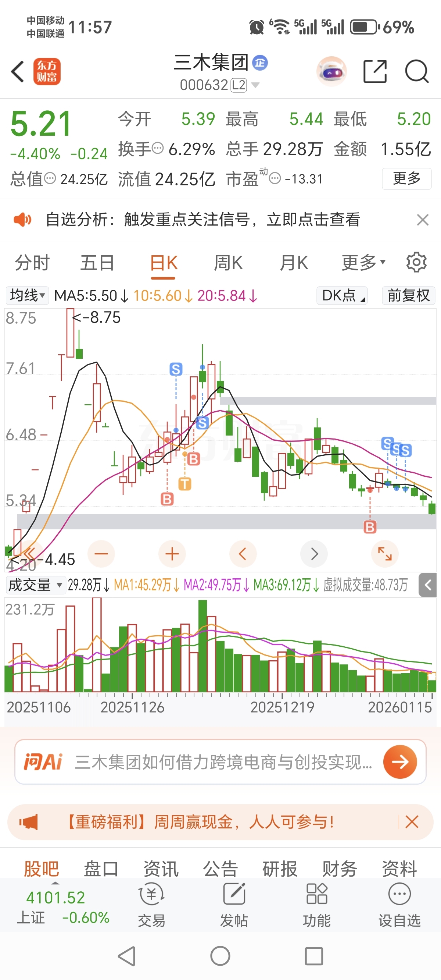The image size is (441, 980).
Task: Tap the B marker at the 4.45 gray band
Action: pyautogui.click(x=370, y=527)
